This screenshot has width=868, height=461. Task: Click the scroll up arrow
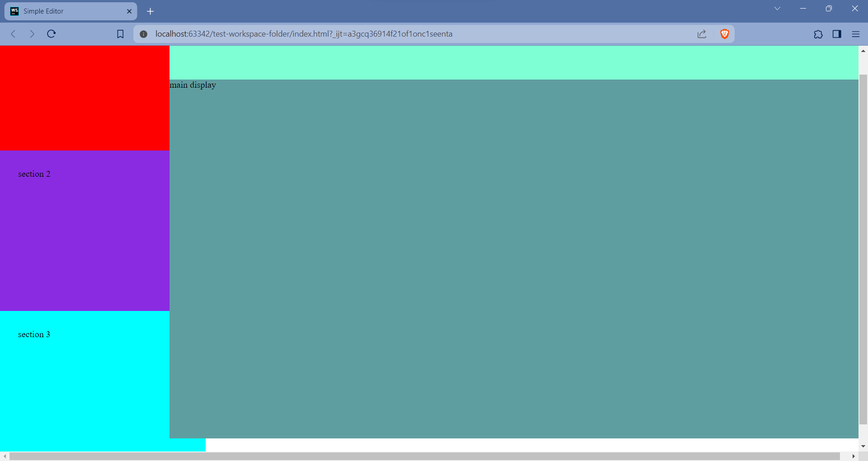(863, 51)
